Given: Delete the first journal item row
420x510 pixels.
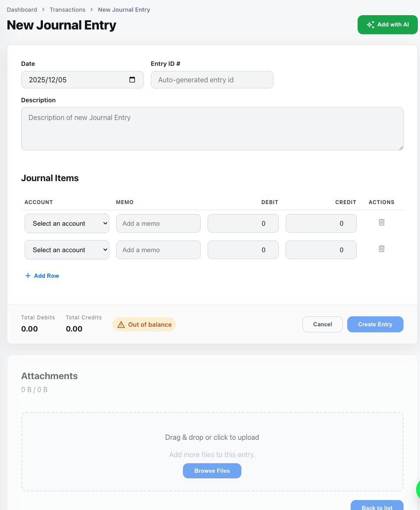Looking at the screenshot, I should point(381,222).
